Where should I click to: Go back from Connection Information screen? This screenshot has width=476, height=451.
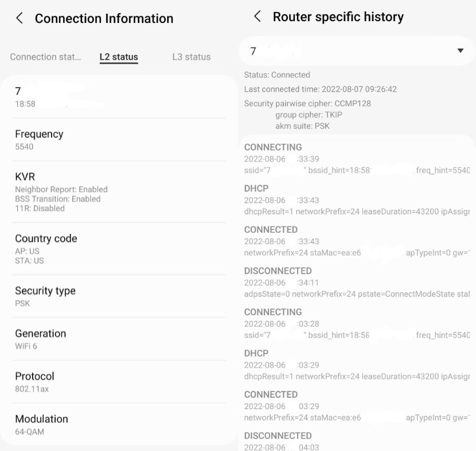coord(19,18)
